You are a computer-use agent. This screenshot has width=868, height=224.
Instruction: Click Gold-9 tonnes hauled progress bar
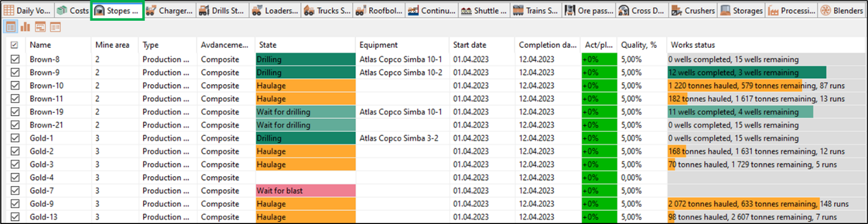point(743,204)
